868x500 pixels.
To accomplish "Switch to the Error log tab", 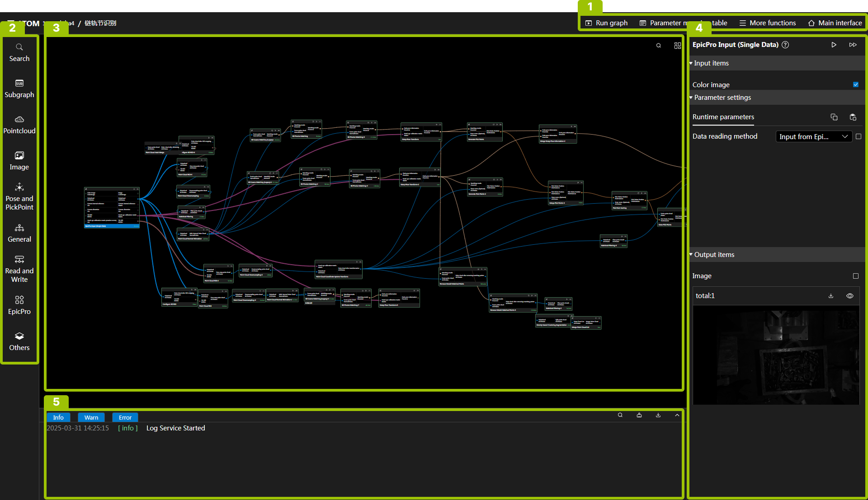I will point(125,417).
